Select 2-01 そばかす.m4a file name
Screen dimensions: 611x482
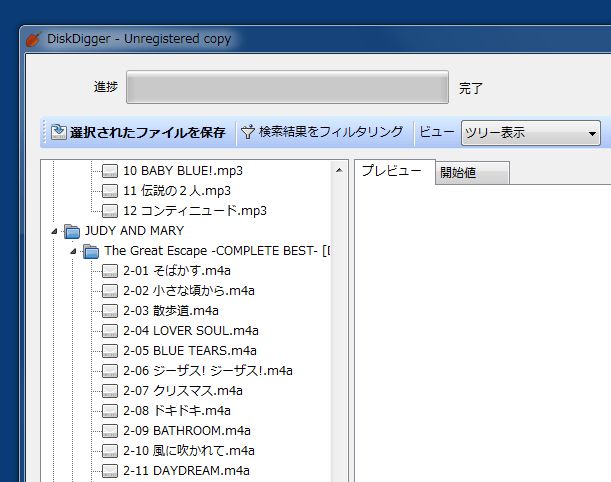pos(177,271)
